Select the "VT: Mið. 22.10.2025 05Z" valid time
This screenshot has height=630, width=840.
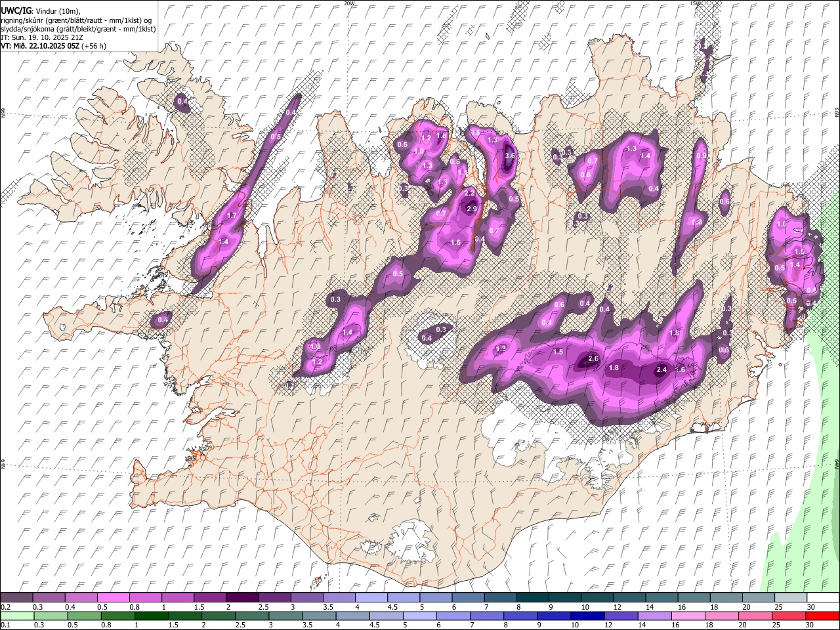tap(40, 46)
